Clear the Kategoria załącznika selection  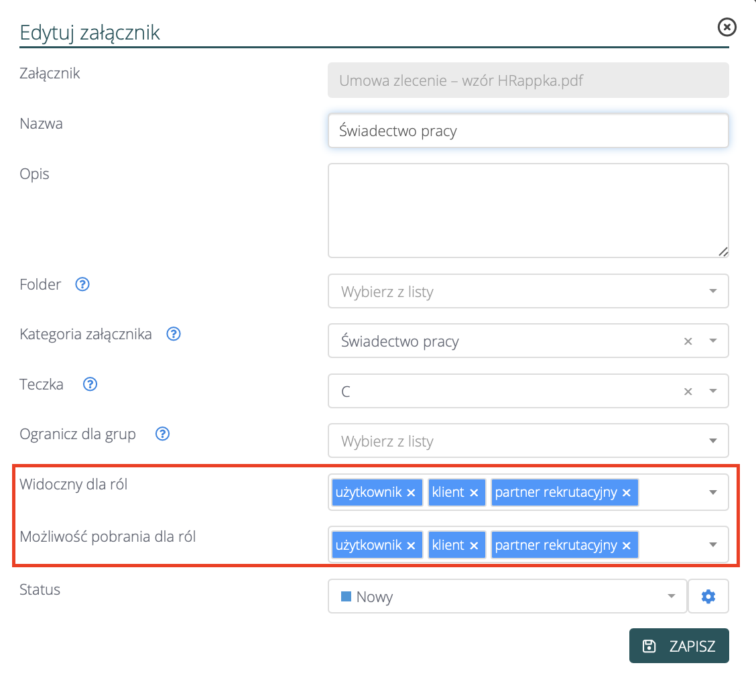688,341
